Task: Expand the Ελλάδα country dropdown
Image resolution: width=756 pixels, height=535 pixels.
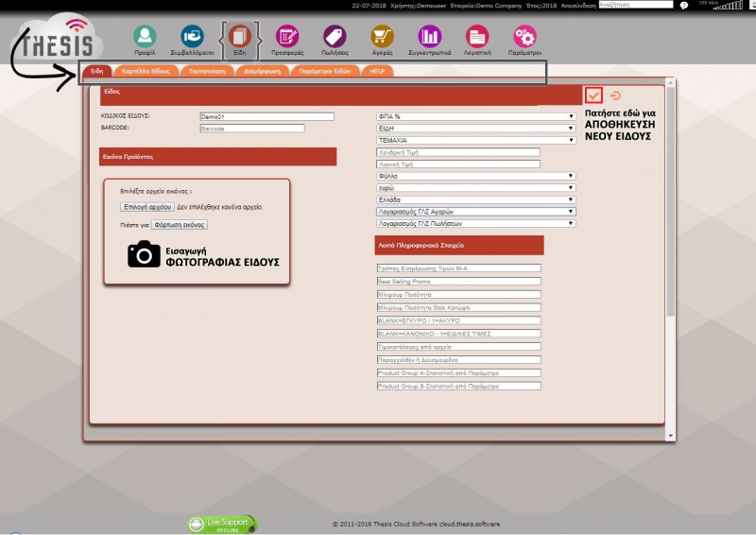Action: pyautogui.click(x=475, y=199)
